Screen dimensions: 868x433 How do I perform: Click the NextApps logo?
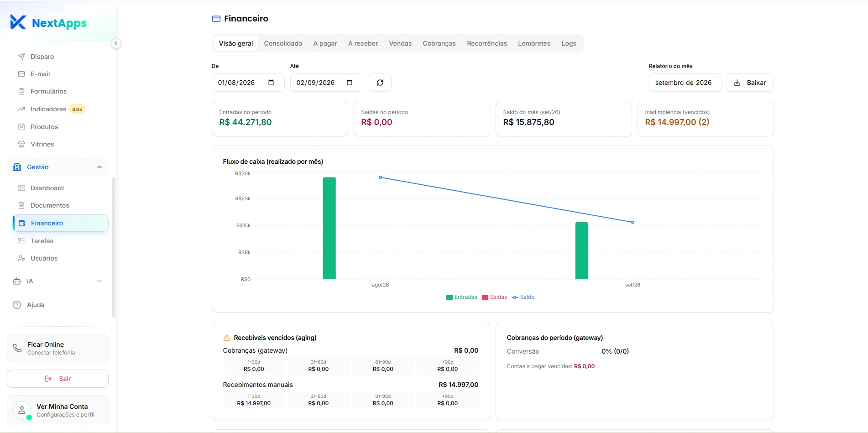tap(48, 22)
